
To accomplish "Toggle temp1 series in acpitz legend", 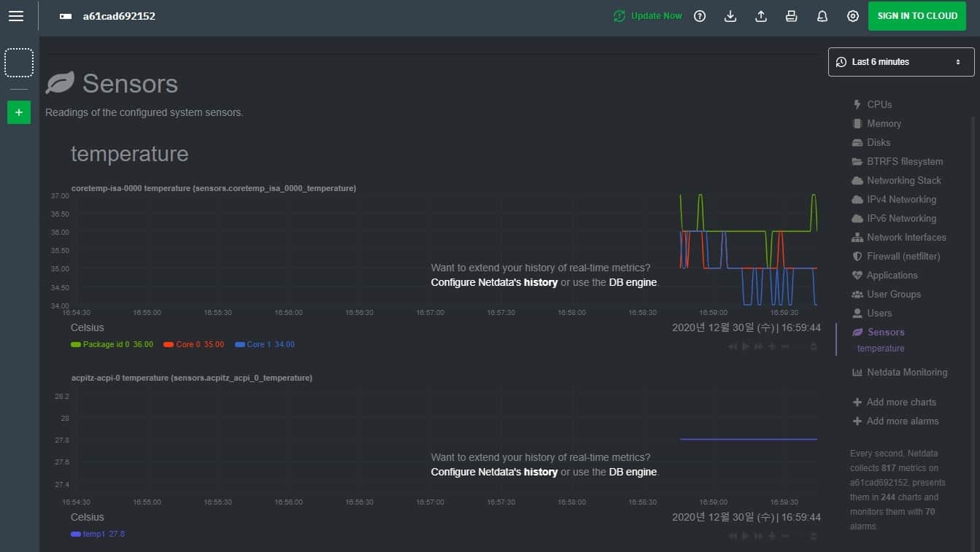I will (x=93, y=534).
